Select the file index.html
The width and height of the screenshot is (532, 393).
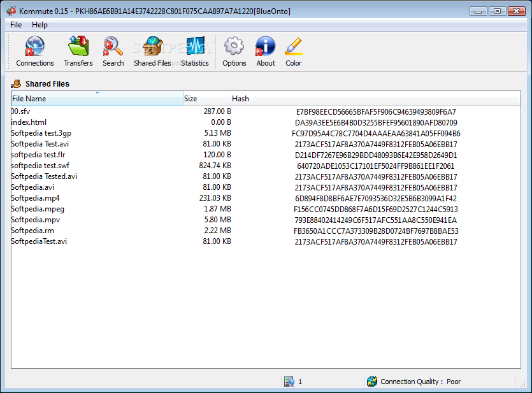point(29,122)
